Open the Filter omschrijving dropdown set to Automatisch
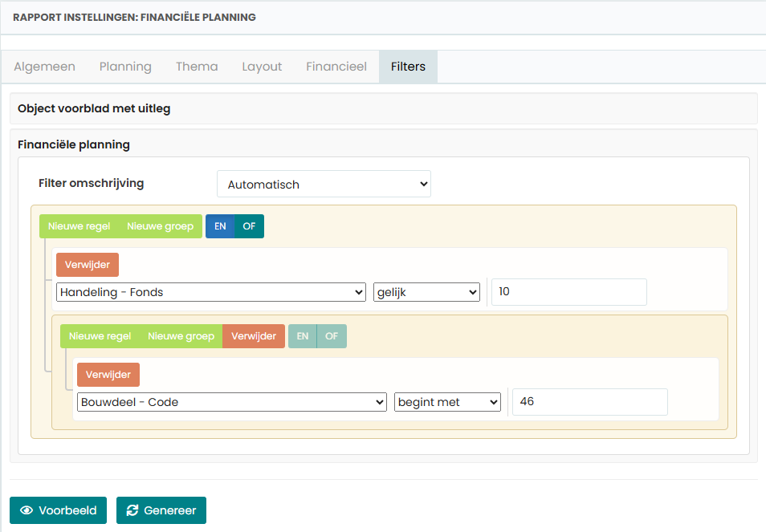766x532 pixels. (x=324, y=184)
